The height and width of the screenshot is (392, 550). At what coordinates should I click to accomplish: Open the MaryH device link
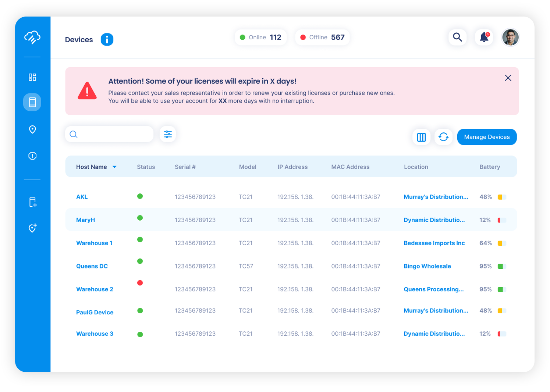(x=85, y=220)
